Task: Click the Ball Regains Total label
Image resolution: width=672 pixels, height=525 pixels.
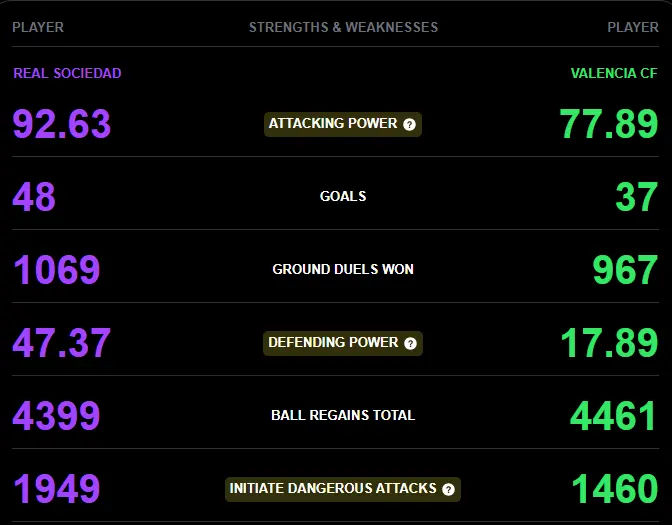Action: tap(343, 415)
